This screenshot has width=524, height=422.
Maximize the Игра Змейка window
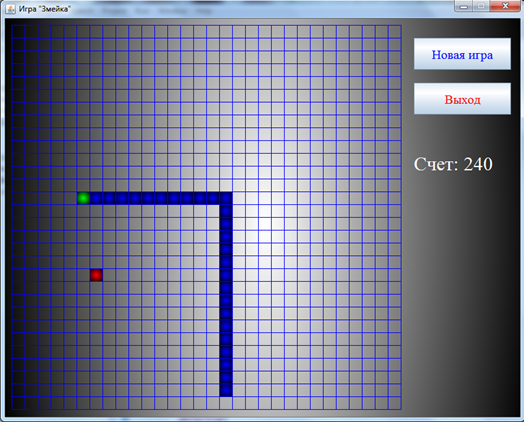[481, 6]
